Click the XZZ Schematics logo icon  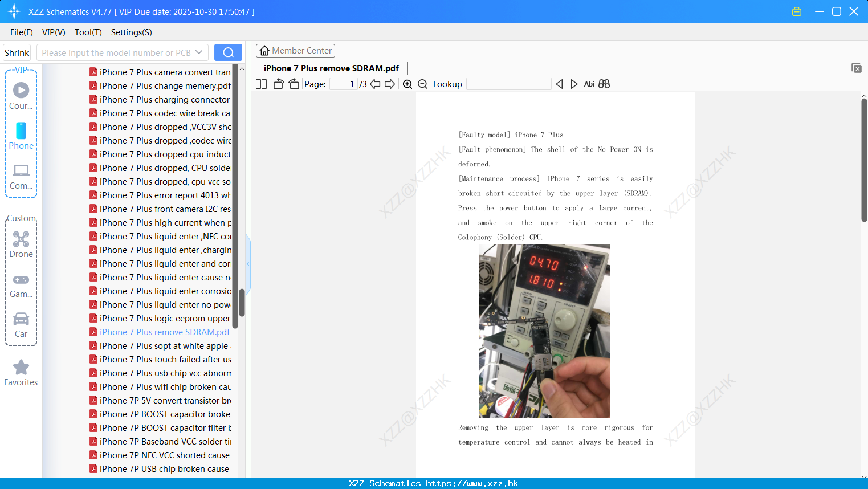pyautogui.click(x=14, y=11)
